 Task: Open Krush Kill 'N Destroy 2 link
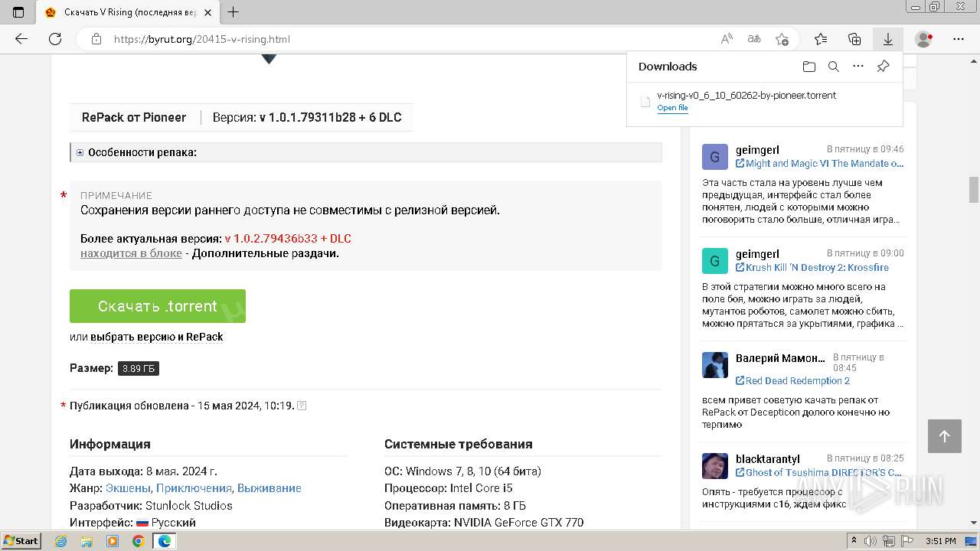point(812,267)
